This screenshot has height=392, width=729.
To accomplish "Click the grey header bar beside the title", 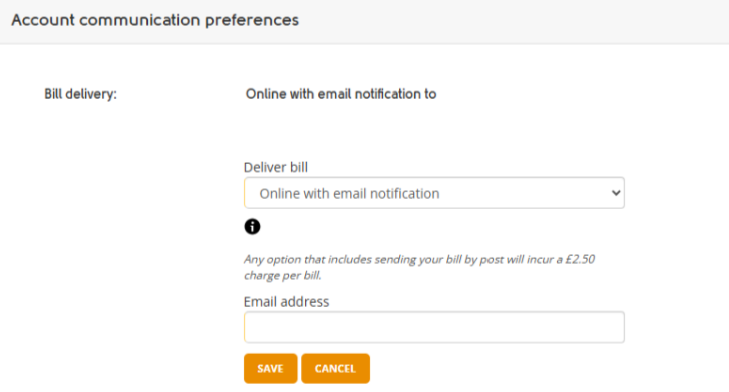I will tap(511, 21).
